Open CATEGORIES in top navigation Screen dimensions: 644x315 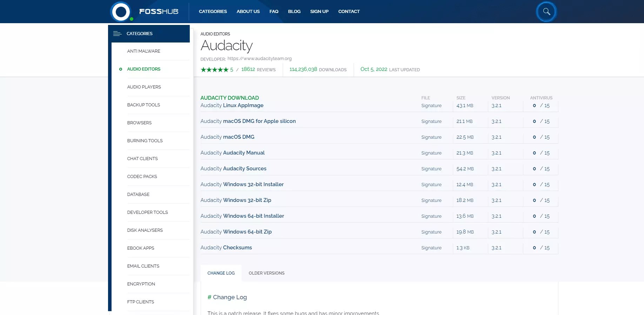pyautogui.click(x=213, y=11)
